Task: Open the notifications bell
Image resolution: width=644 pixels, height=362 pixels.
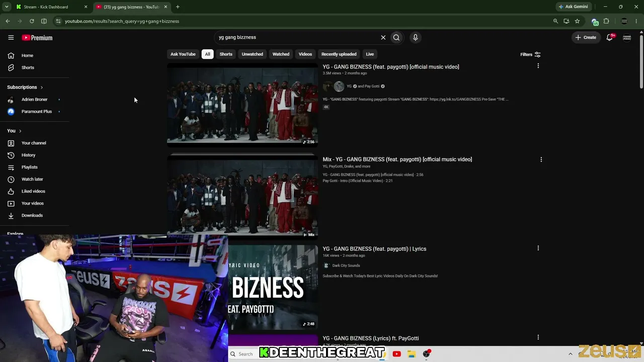Action: pyautogui.click(x=610, y=37)
